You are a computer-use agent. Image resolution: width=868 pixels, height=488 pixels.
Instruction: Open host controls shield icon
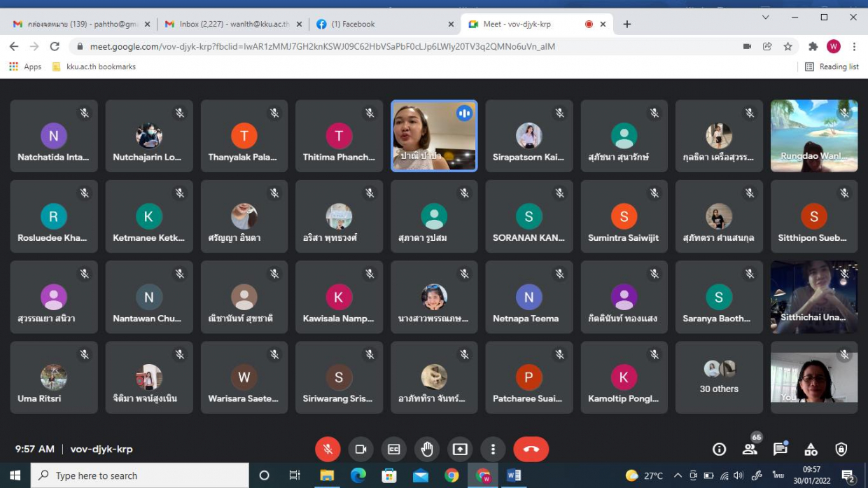[x=841, y=449]
